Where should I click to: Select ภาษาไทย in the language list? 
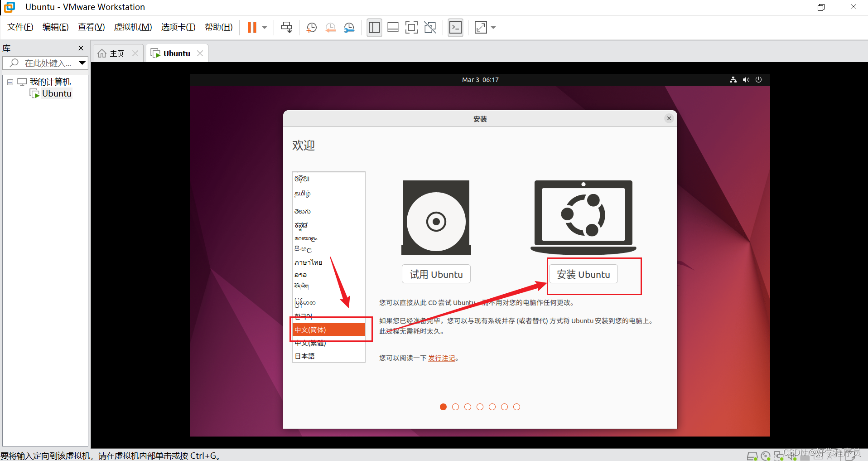click(329, 262)
